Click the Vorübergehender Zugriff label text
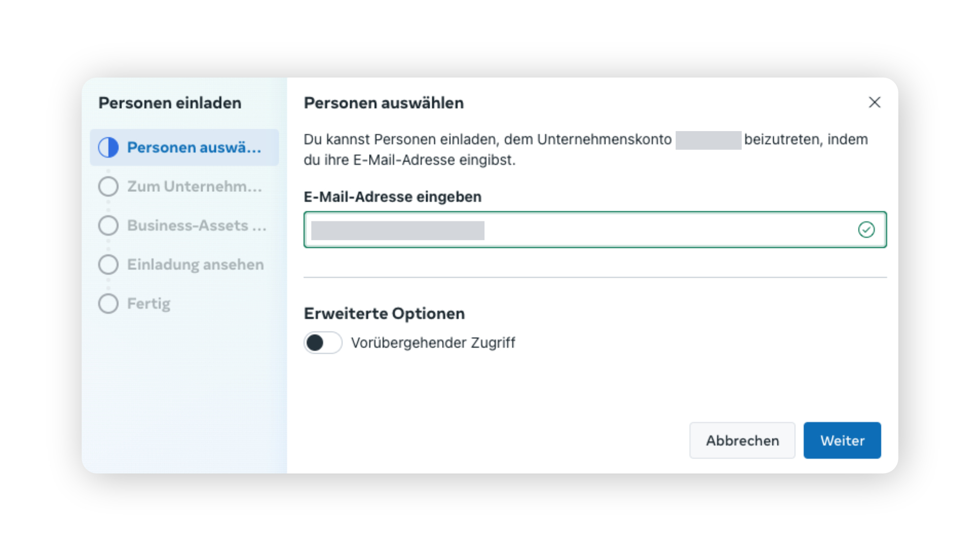The width and height of the screenshot is (980, 551). tap(433, 343)
